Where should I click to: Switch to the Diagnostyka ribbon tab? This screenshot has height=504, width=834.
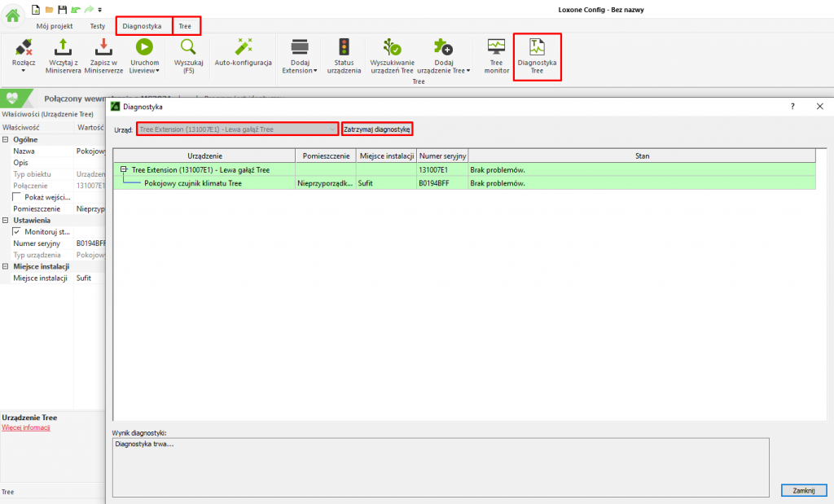pos(143,26)
